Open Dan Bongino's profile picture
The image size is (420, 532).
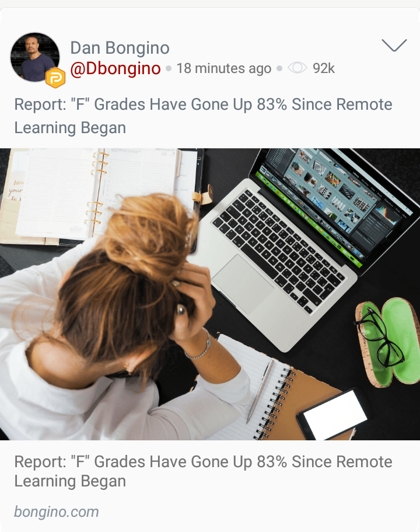pos(35,57)
